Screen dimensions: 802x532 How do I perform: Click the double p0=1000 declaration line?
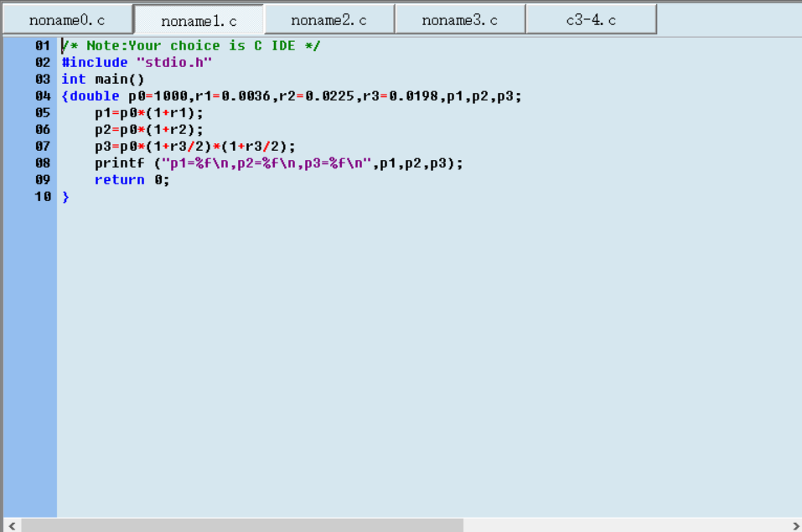click(292, 96)
